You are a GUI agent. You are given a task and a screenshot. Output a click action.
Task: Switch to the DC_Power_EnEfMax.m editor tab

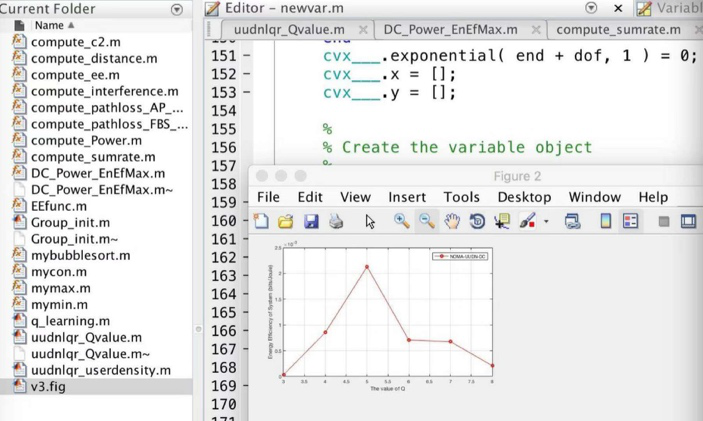click(448, 30)
